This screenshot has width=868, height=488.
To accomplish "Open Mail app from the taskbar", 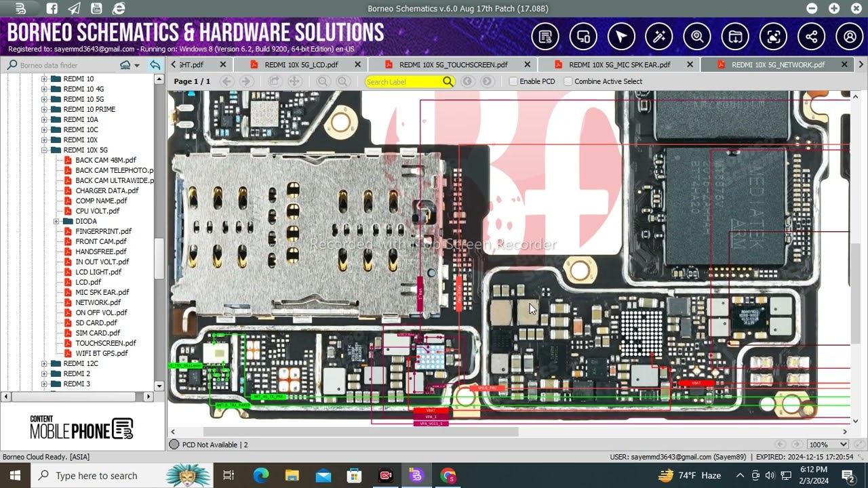I will [323, 475].
